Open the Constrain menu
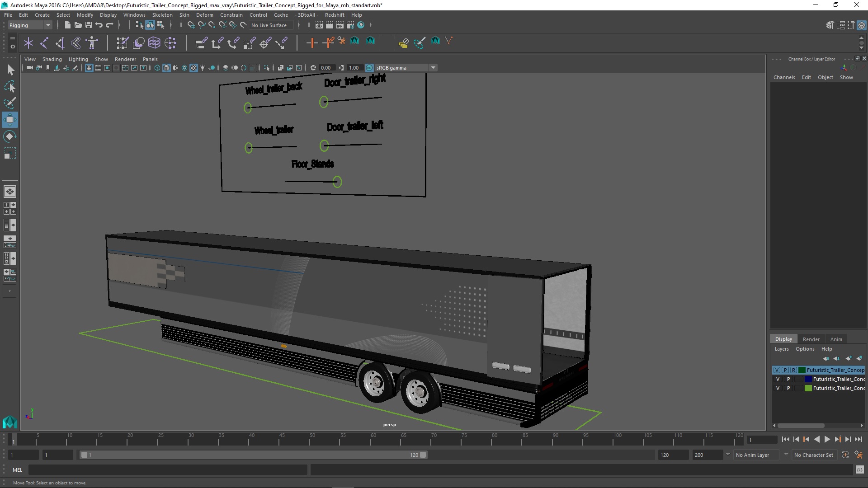This screenshot has width=868, height=488. (231, 15)
